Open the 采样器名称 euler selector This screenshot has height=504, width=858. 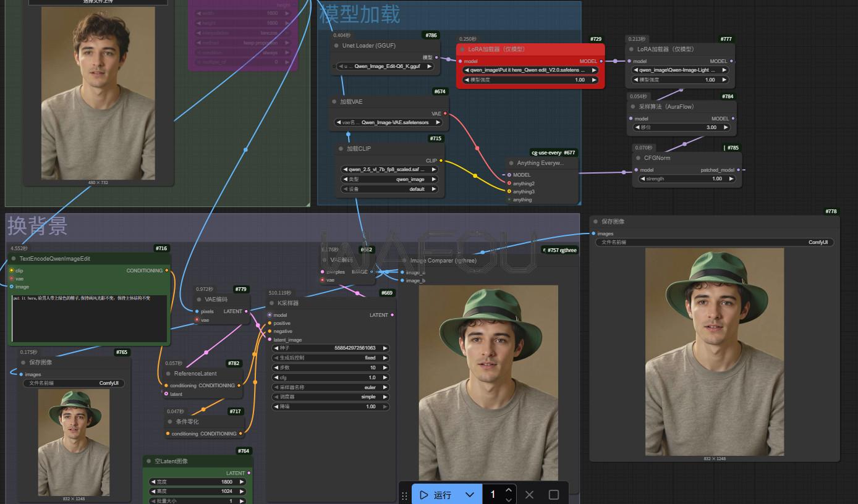click(x=330, y=387)
